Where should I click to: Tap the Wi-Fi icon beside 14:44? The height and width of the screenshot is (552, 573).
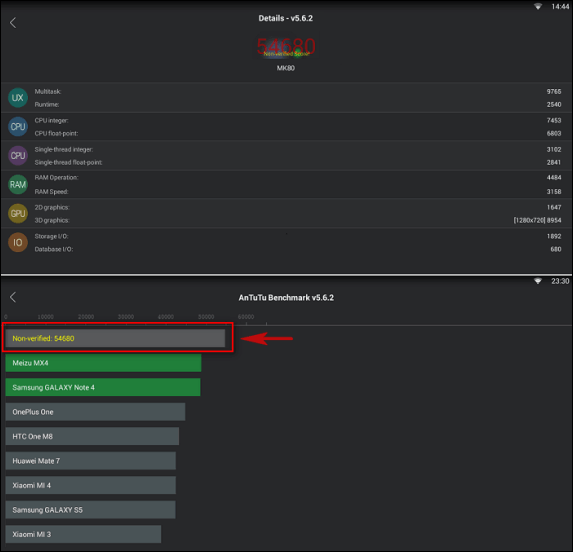click(538, 7)
